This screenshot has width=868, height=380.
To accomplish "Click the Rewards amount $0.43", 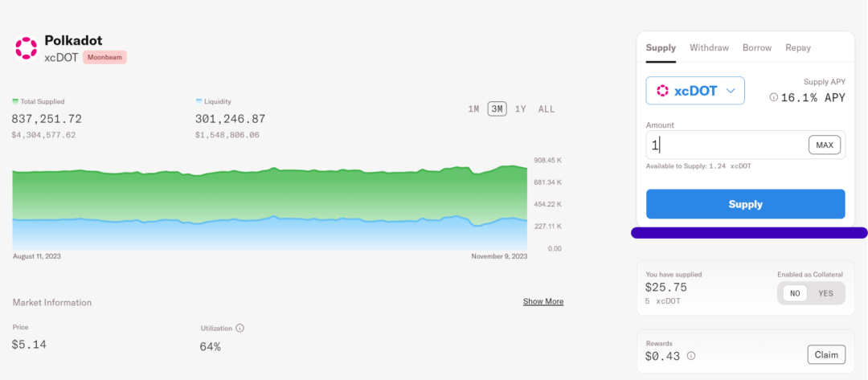I will (x=662, y=356).
